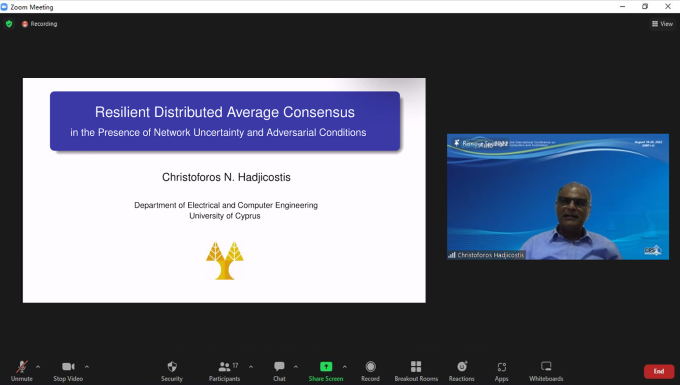Open Breakout Rooms grid icon
This screenshot has width=680, height=385.
416,367
